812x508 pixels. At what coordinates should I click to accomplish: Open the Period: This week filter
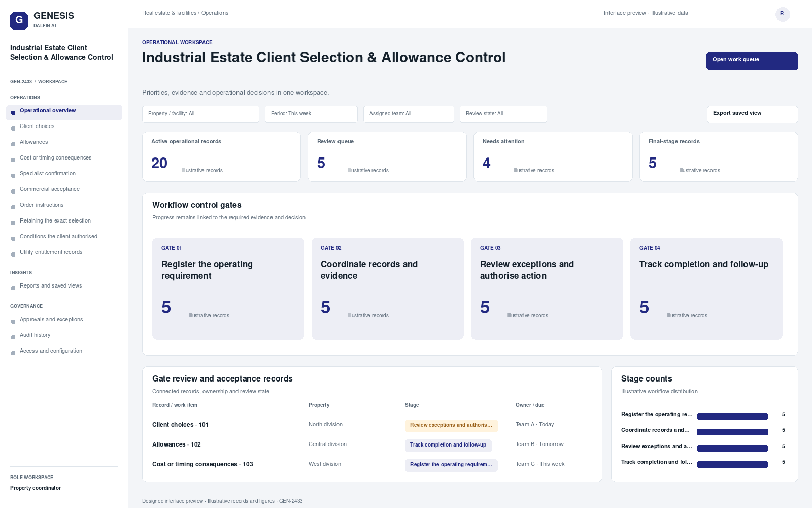coord(311,114)
